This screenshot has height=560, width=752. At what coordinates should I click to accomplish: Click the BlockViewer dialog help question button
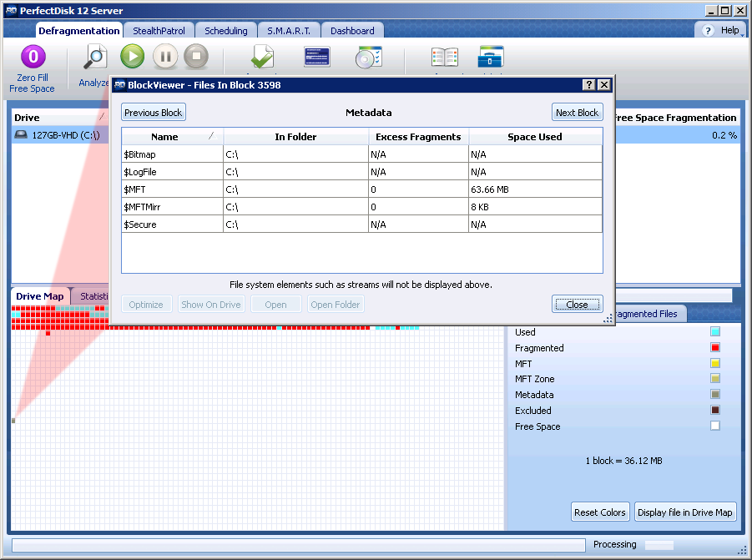[589, 85]
